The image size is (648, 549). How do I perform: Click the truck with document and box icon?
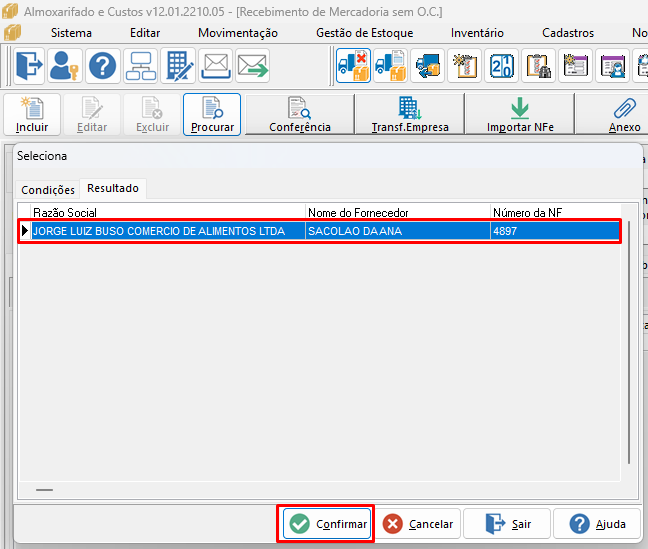391,66
